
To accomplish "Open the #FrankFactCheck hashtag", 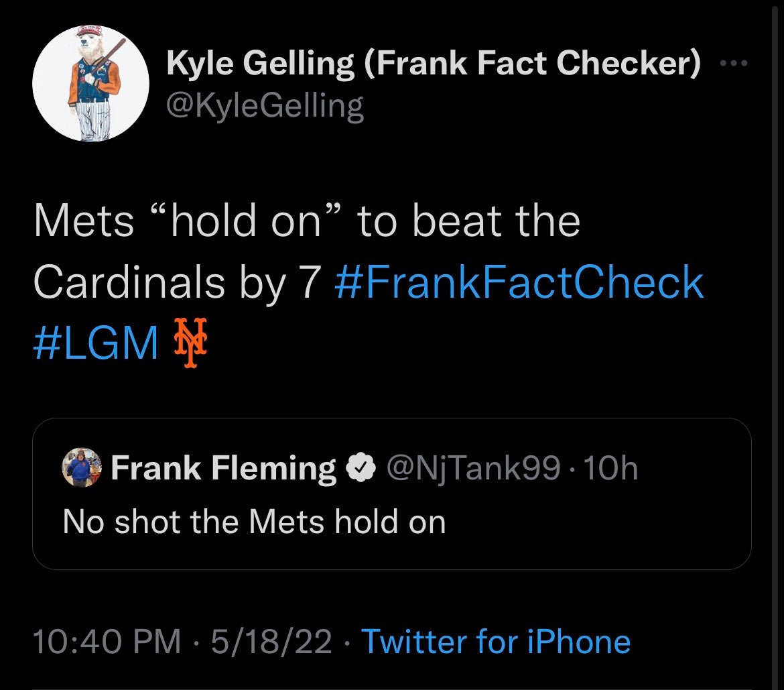I will tap(518, 282).
